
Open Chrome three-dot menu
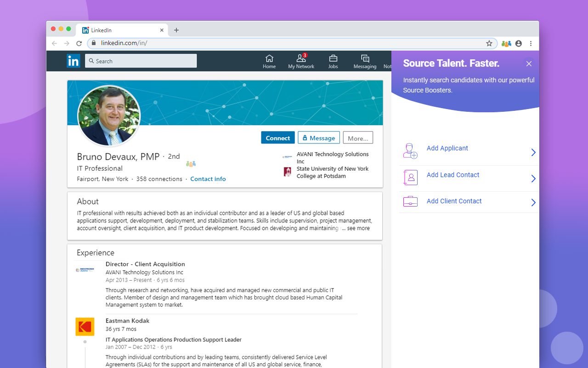click(x=531, y=43)
